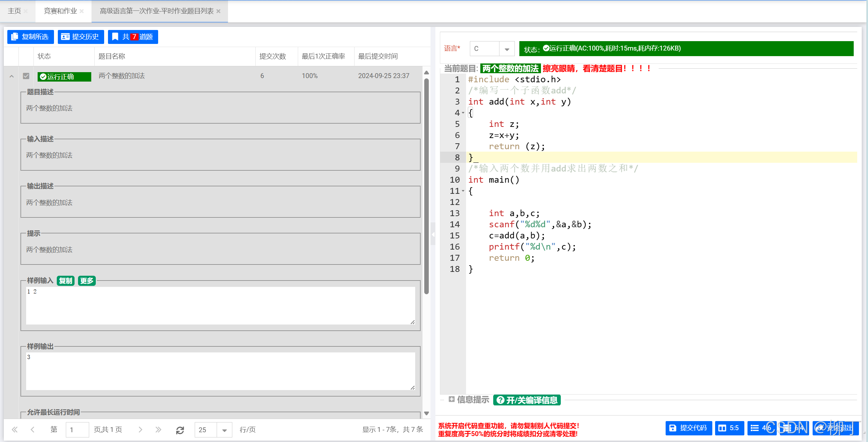The width and height of the screenshot is (868, 442).
Task: Set the 5:5 split layout
Action: coord(729,428)
